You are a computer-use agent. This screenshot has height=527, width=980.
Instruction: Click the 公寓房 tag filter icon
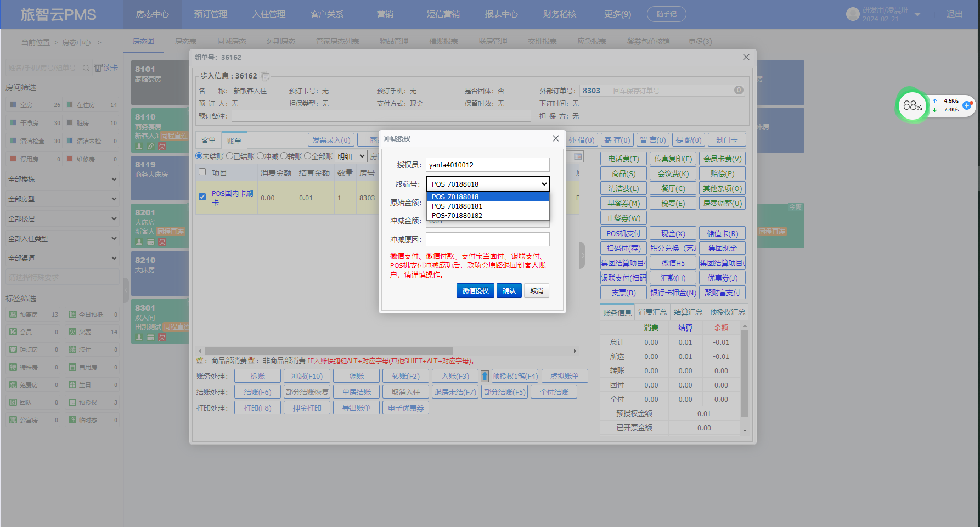(13, 420)
